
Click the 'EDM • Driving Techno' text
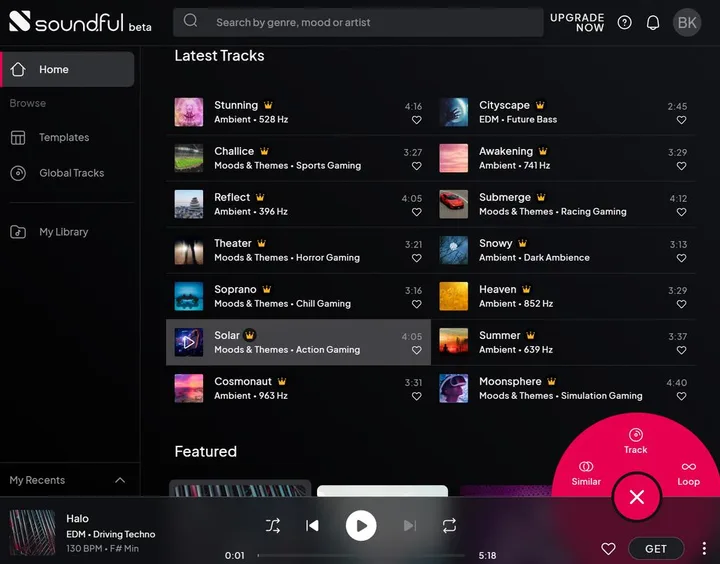click(111, 534)
